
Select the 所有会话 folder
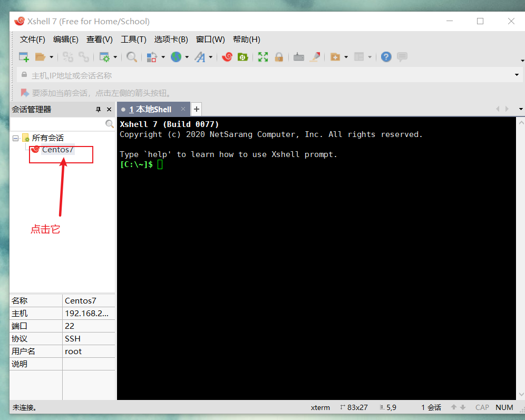pyautogui.click(x=47, y=138)
